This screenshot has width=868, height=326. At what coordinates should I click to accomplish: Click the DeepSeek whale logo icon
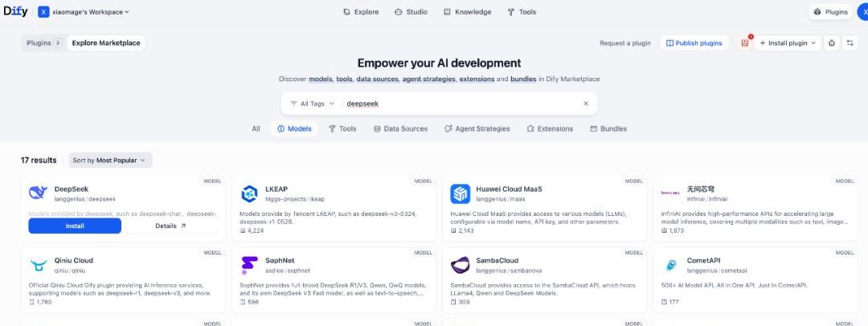tap(39, 193)
